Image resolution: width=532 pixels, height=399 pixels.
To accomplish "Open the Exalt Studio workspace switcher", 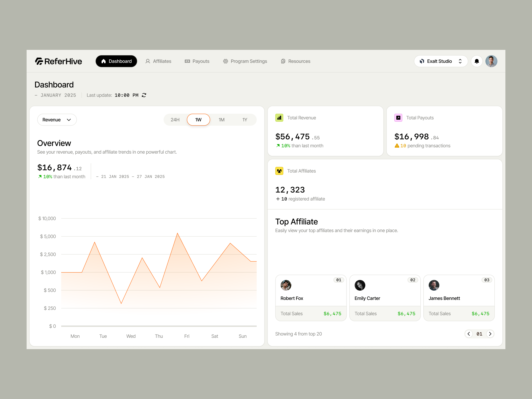I will pyautogui.click(x=441, y=61).
